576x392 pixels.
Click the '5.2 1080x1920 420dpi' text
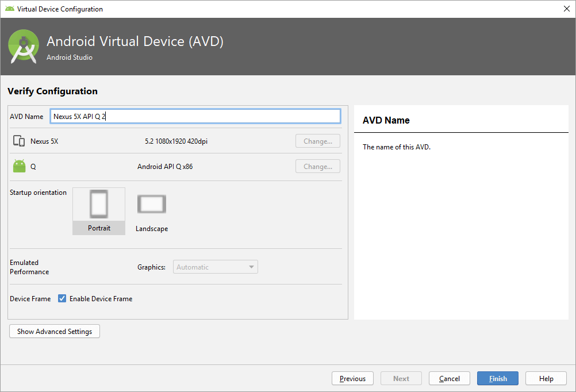(x=176, y=141)
